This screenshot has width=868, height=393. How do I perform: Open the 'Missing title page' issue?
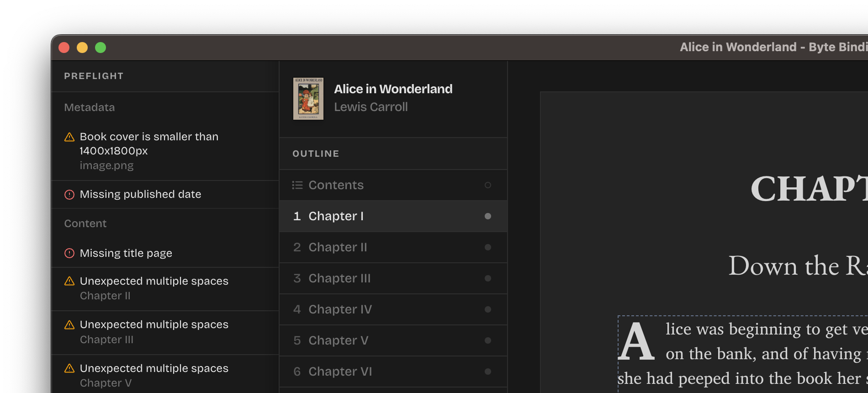165,253
